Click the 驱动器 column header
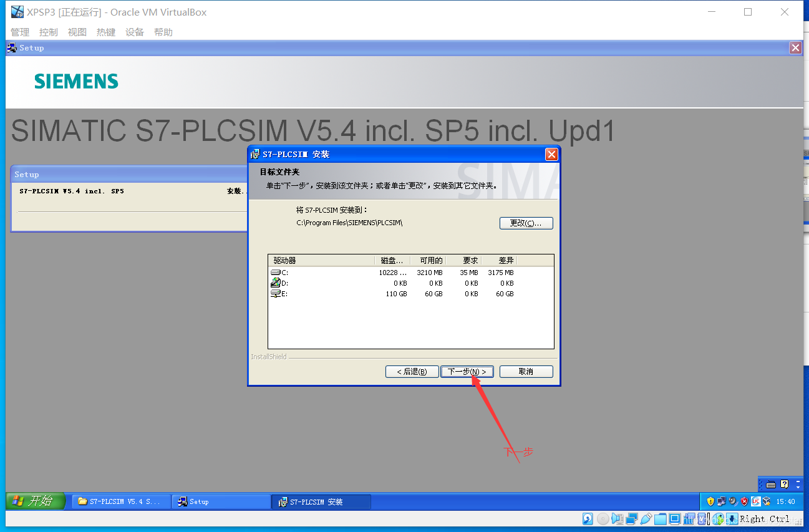This screenshot has height=532, width=809. 321,261
